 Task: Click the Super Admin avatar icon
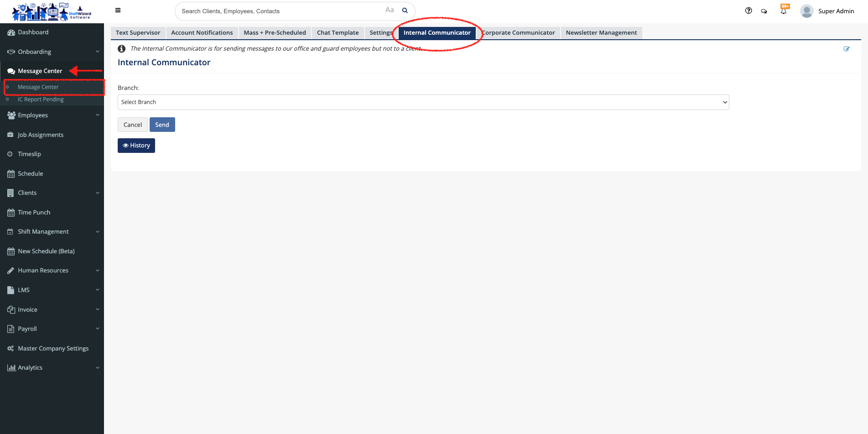point(806,11)
